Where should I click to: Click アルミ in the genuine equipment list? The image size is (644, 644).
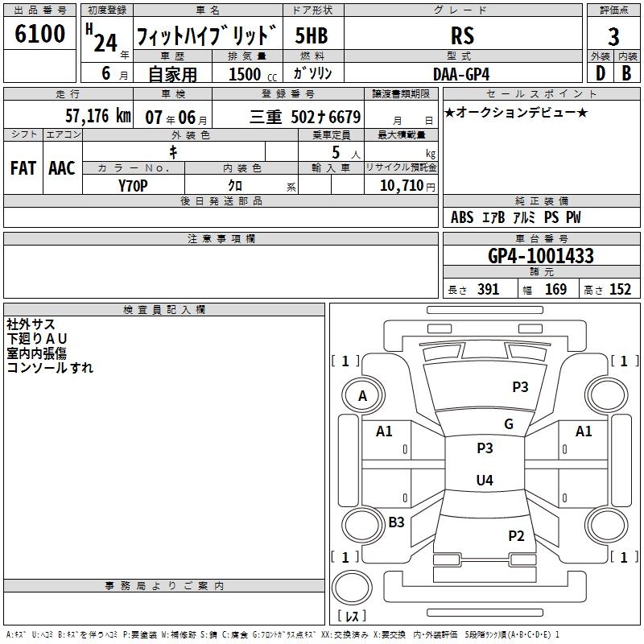(x=524, y=217)
